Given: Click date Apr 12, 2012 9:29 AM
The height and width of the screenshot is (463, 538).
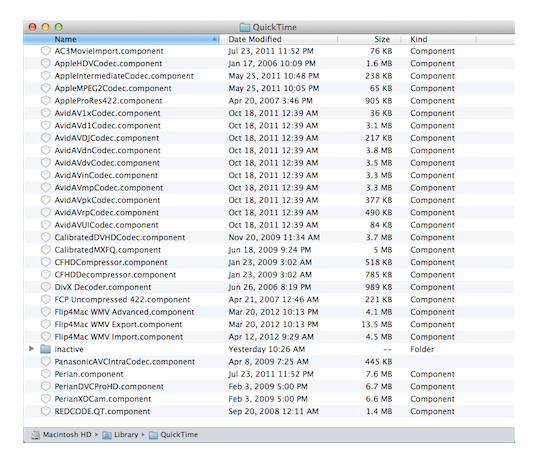Looking at the screenshot, I should click(x=271, y=337).
